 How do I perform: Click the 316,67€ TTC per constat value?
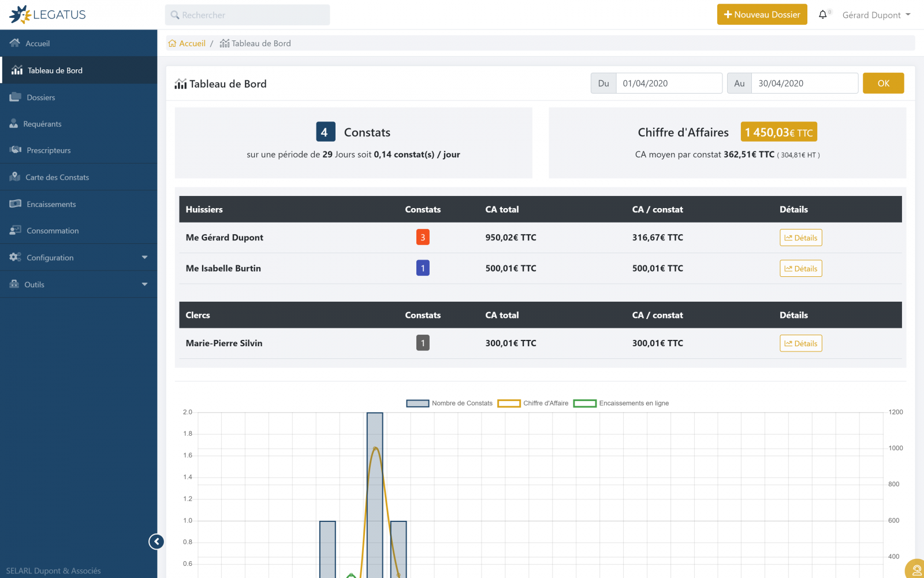click(657, 238)
